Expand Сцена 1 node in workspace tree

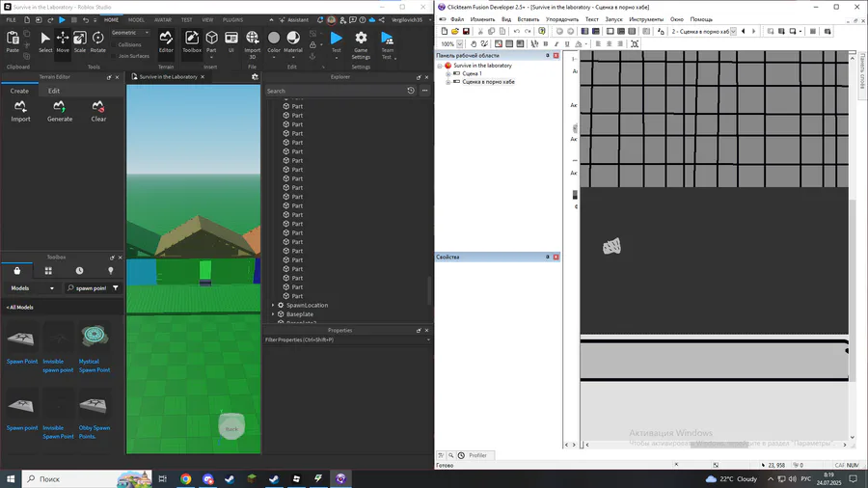pyautogui.click(x=448, y=73)
